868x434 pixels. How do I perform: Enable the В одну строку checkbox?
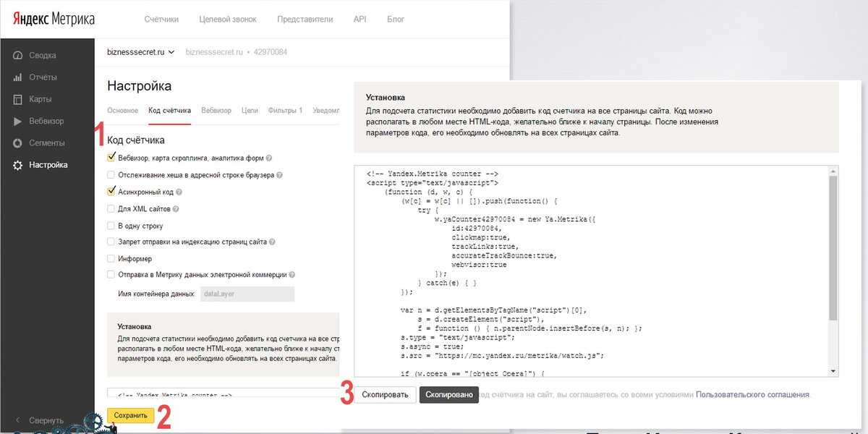(111, 226)
